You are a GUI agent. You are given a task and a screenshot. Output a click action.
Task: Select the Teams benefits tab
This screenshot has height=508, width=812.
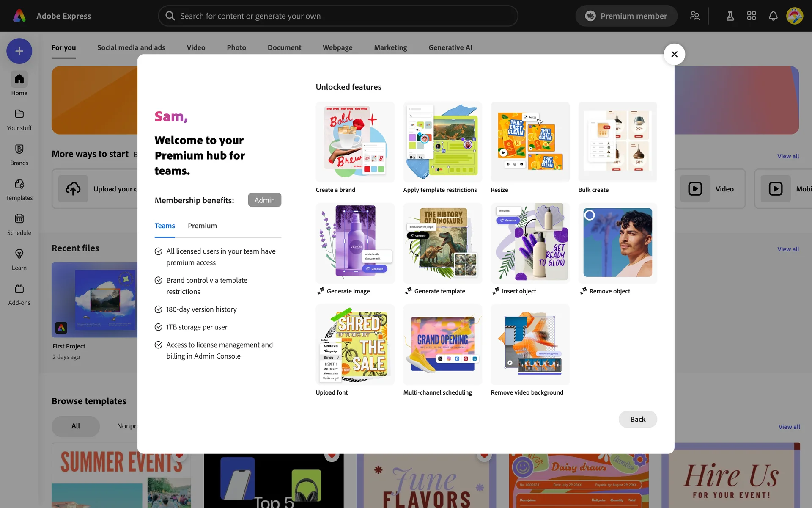click(165, 226)
